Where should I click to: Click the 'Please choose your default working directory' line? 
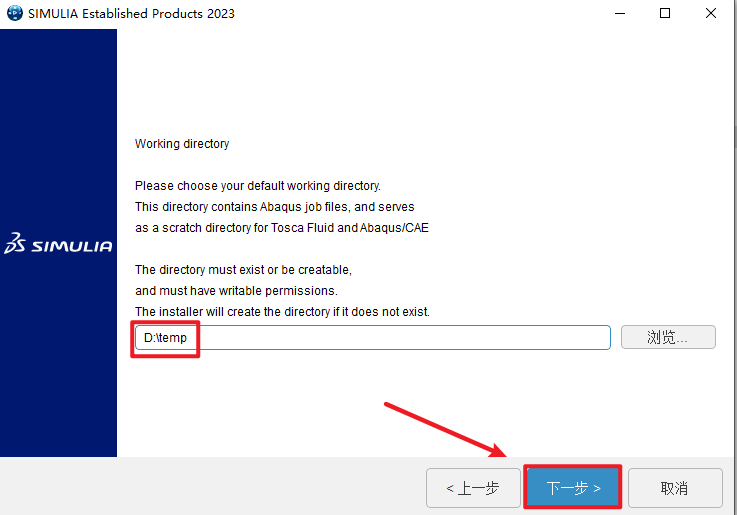(x=258, y=186)
